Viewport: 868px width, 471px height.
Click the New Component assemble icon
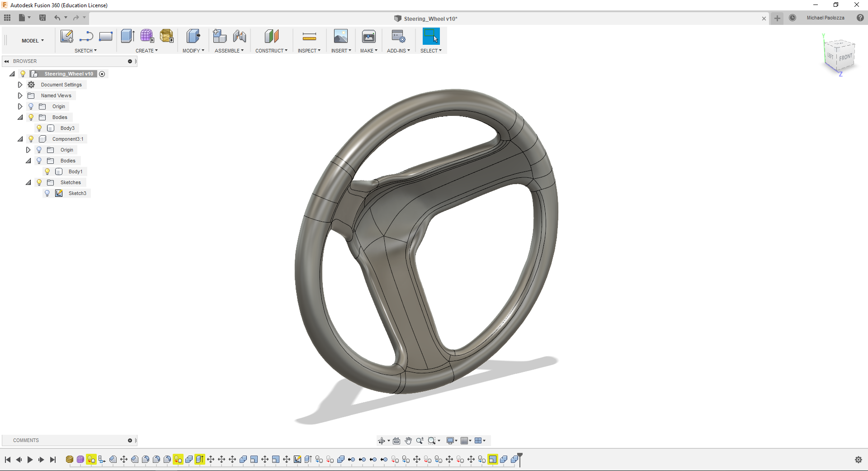click(x=220, y=37)
